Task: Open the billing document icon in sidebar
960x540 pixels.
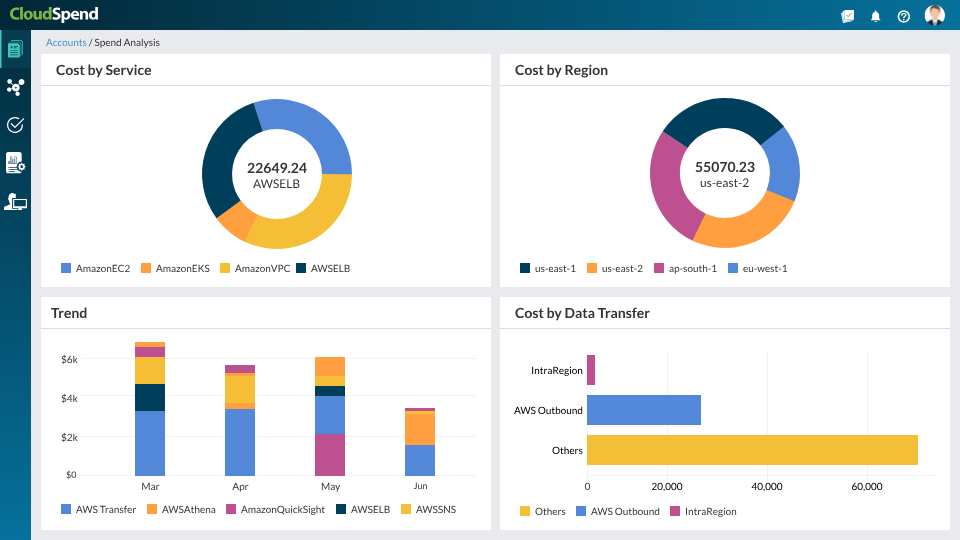Action: (x=15, y=49)
